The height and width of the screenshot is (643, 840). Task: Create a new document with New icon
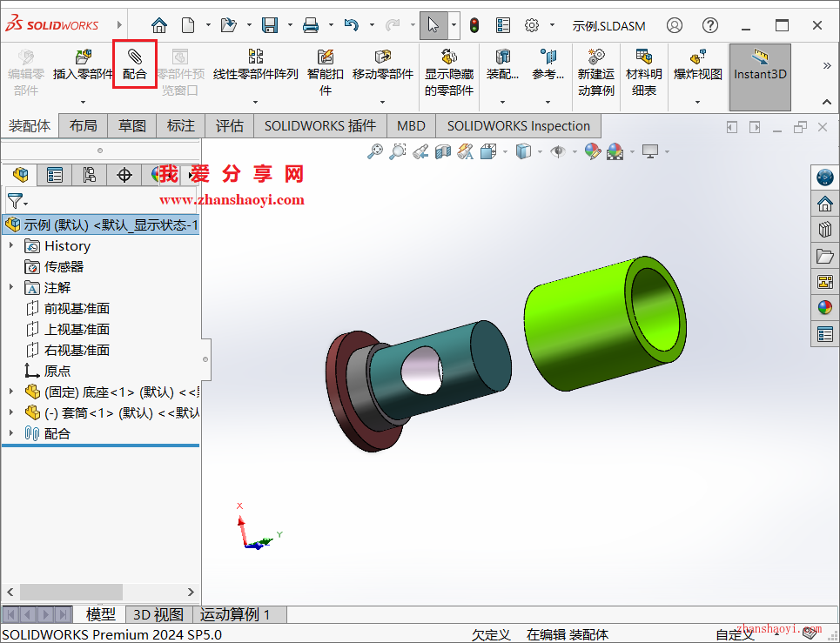(x=188, y=25)
